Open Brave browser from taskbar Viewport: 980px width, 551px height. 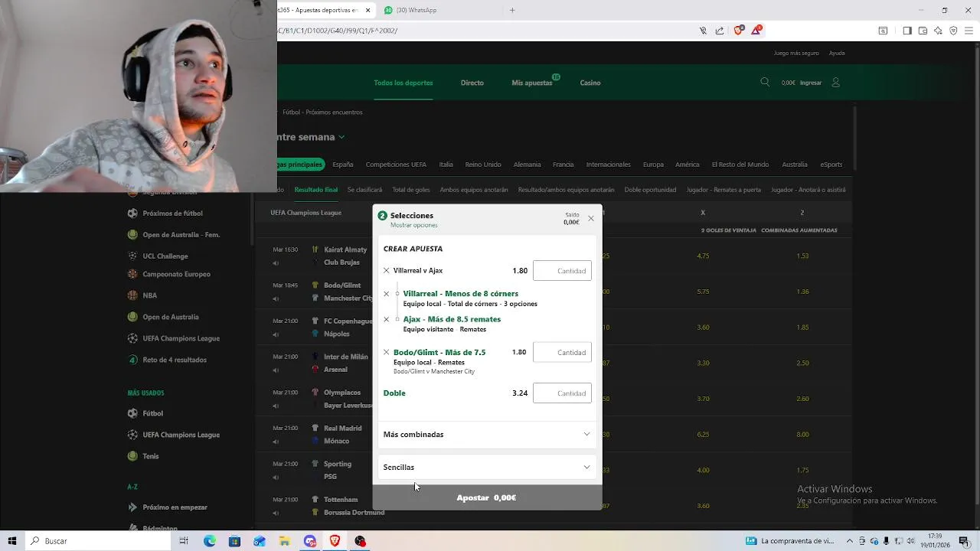tap(335, 541)
